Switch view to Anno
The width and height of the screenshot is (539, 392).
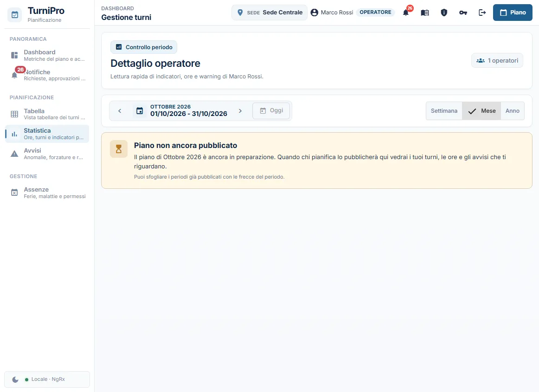pos(512,111)
